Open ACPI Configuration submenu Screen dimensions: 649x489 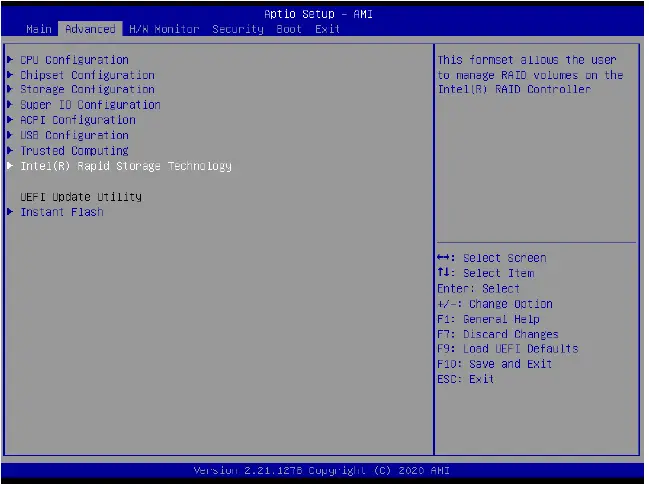(78, 120)
